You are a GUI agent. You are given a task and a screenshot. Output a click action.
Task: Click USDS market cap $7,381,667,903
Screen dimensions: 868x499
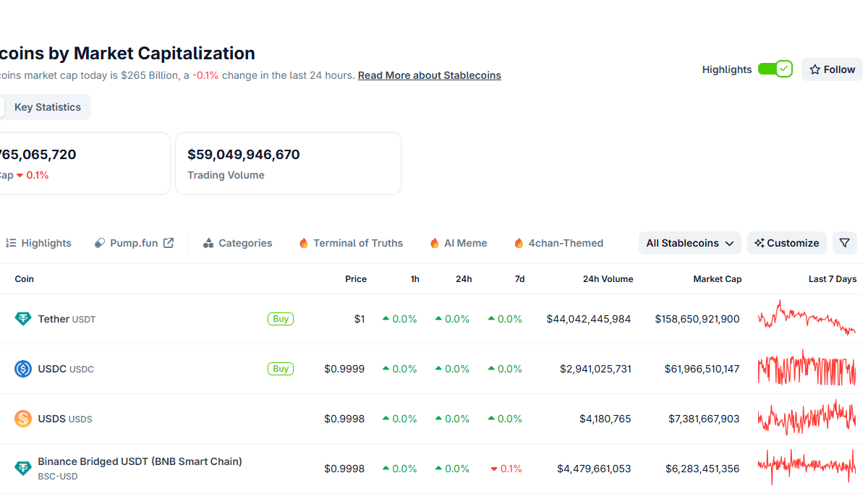click(704, 419)
